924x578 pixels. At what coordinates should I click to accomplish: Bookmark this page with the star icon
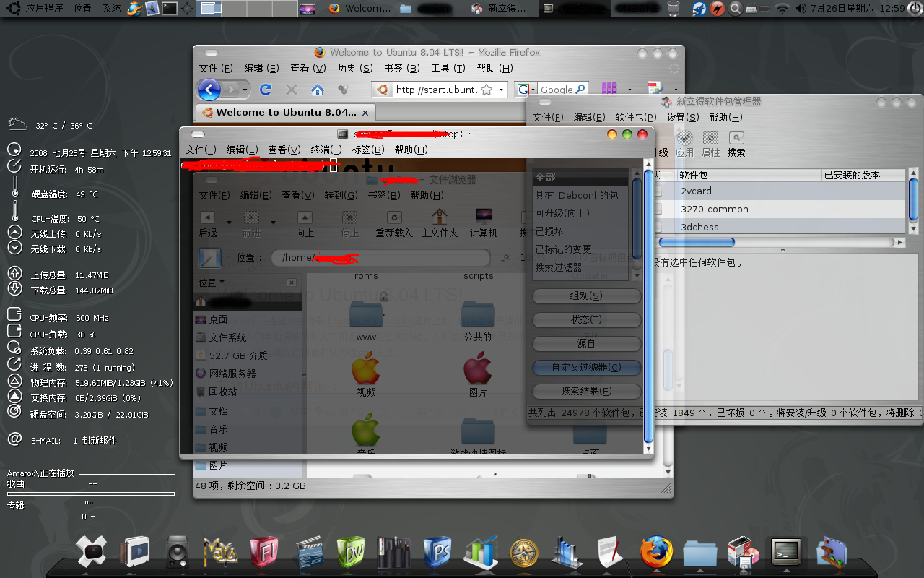(x=487, y=90)
